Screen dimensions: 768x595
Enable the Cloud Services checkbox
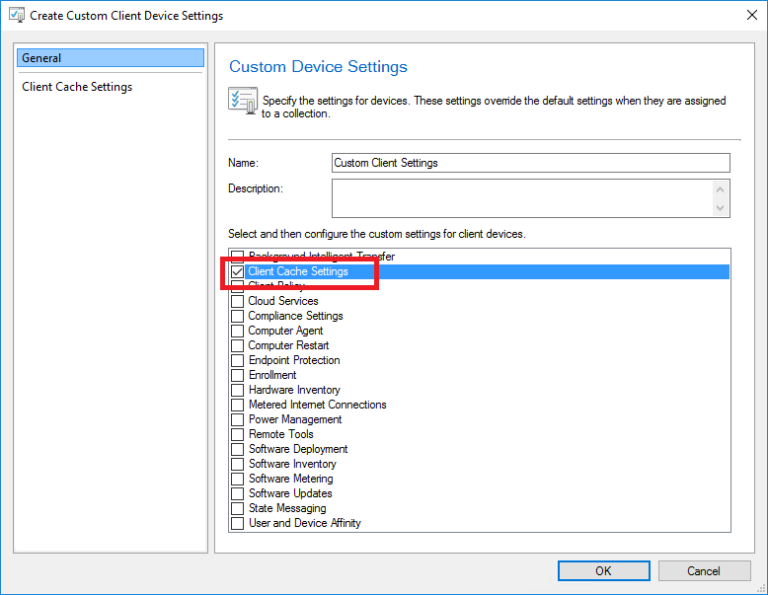point(238,301)
